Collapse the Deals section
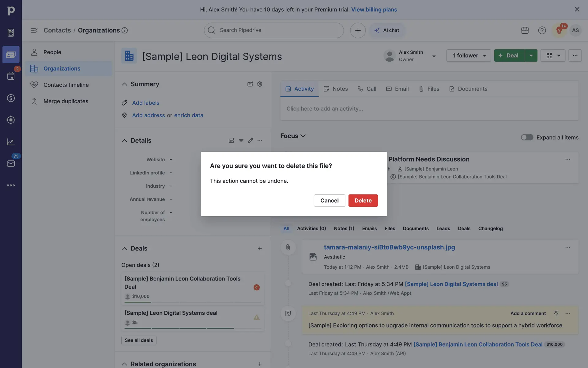 [124, 248]
